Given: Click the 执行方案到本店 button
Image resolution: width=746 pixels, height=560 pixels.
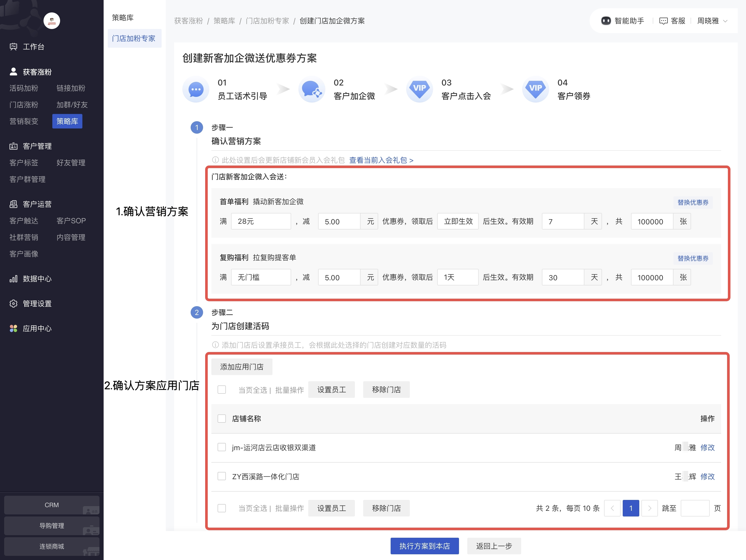Looking at the screenshot, I should tap(425, 546).
